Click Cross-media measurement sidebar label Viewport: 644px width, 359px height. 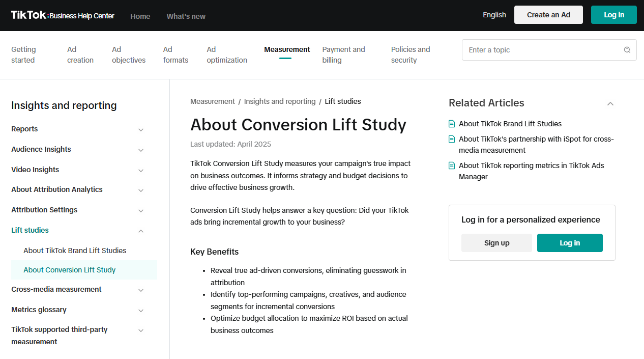[x=56, y=289]
